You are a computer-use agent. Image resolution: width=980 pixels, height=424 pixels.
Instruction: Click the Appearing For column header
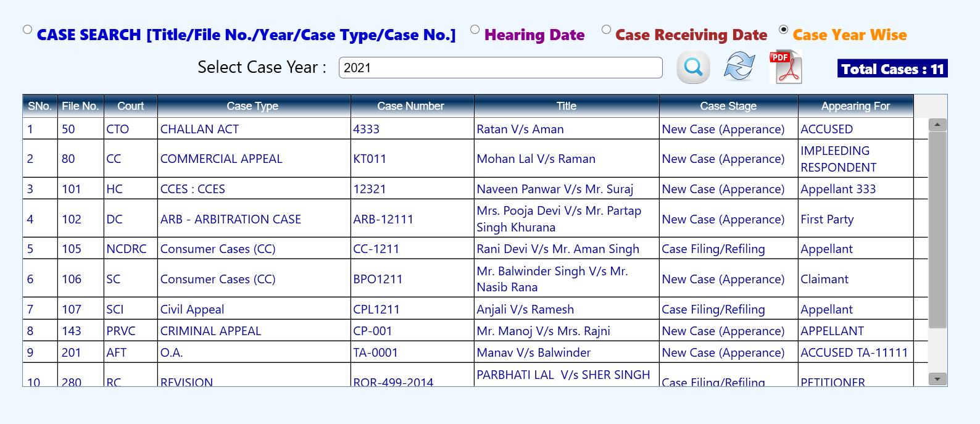coord(855,106)
